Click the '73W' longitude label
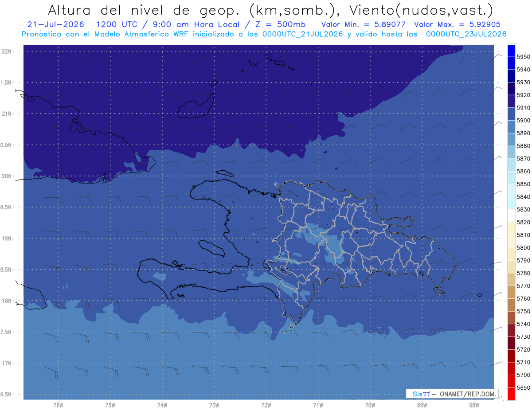Viewport: 532px width, 411px height. pyautogui.click(x=214, y=405)
